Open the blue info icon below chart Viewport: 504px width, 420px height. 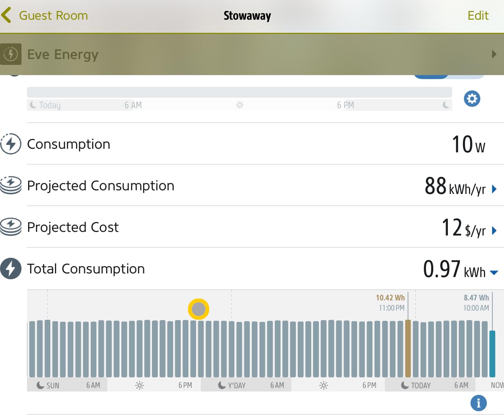(x=478, y=403)
